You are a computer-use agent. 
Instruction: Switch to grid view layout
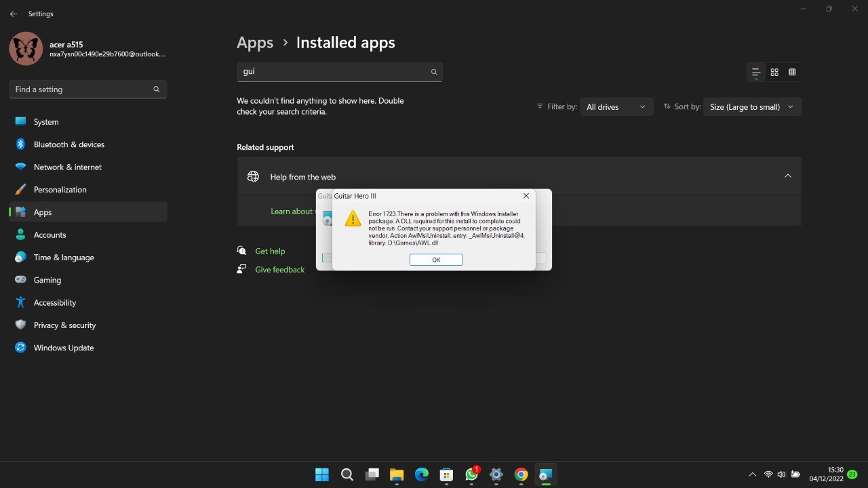click(774, 73)
